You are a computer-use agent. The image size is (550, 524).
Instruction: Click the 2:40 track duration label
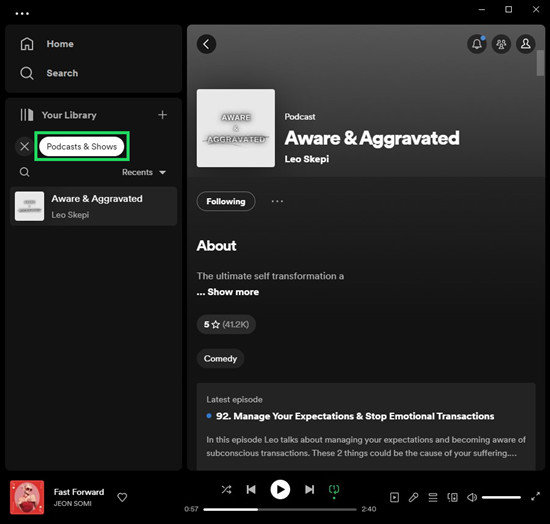369,509
